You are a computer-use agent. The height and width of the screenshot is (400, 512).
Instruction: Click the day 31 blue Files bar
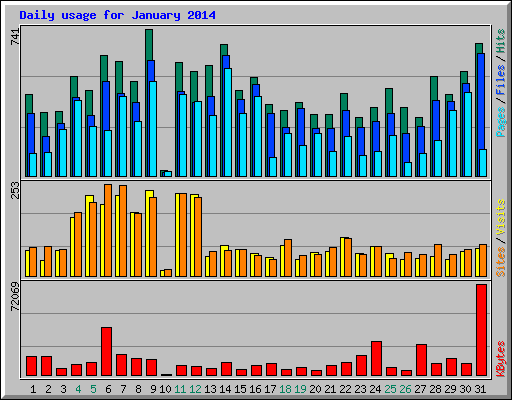tap(481, 101)
